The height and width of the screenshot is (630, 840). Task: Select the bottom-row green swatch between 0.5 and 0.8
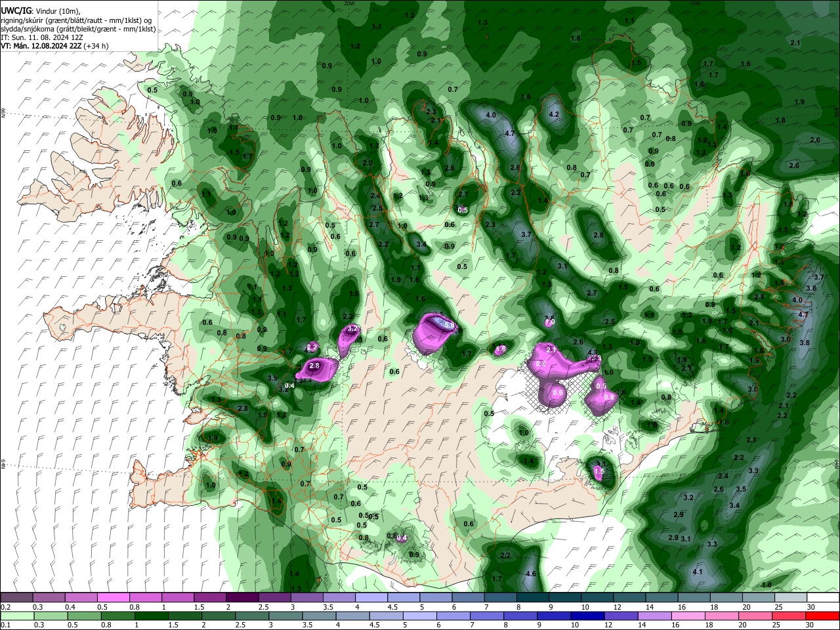click(x=84, y=616)
